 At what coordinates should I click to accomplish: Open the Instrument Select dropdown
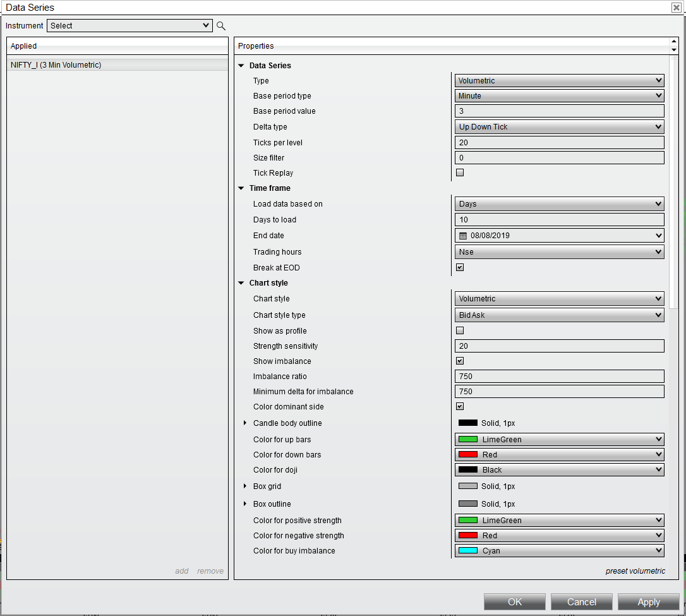click(x=129, y=25)
